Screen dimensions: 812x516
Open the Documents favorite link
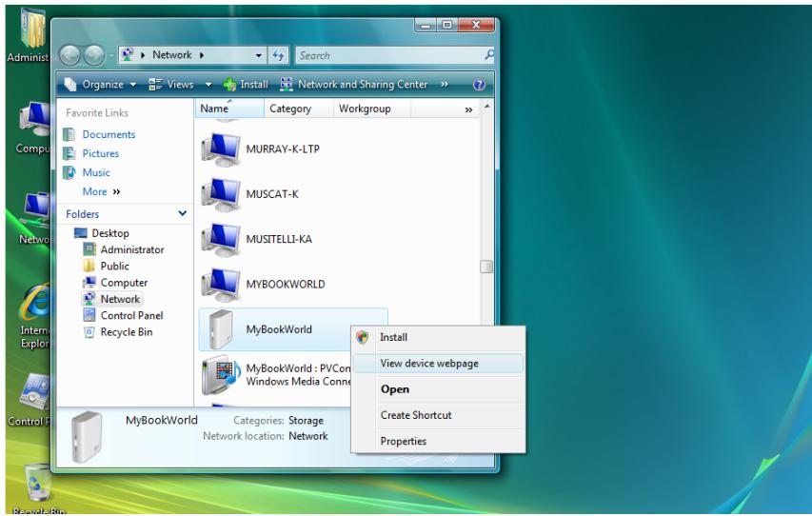109,134
